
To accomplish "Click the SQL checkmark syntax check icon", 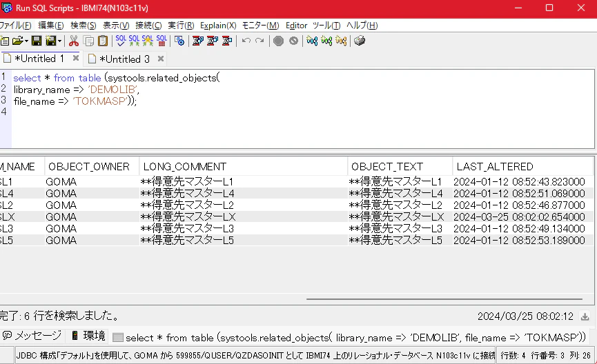I will [121, 41].
